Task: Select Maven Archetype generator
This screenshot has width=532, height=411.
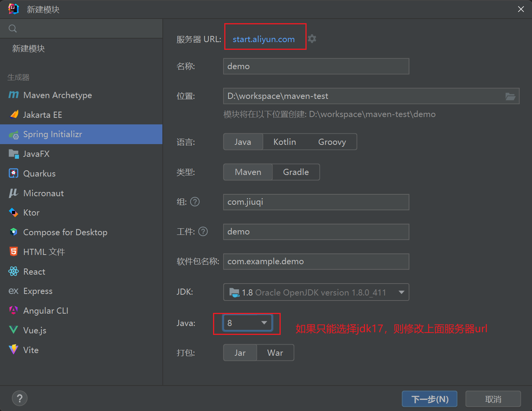Action: pyautogui.click(x=81, y=95)
